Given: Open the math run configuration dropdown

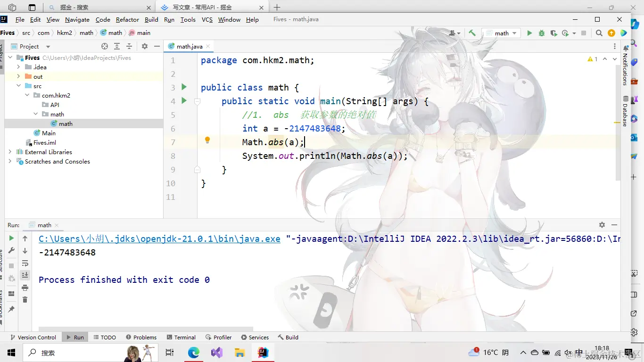Looking at the screenshot, I should click(502, 33).
